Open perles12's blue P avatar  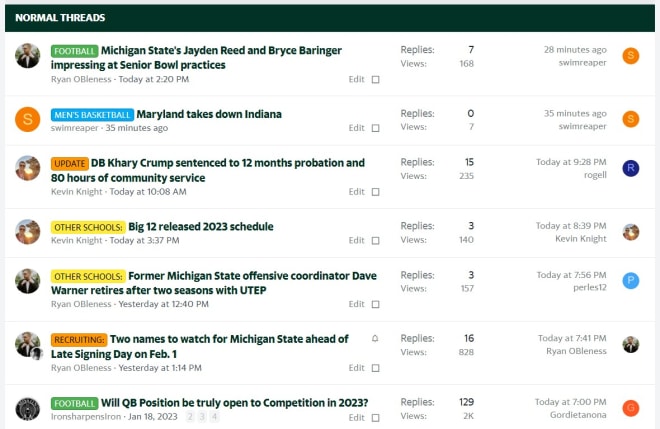pos(631,281)
